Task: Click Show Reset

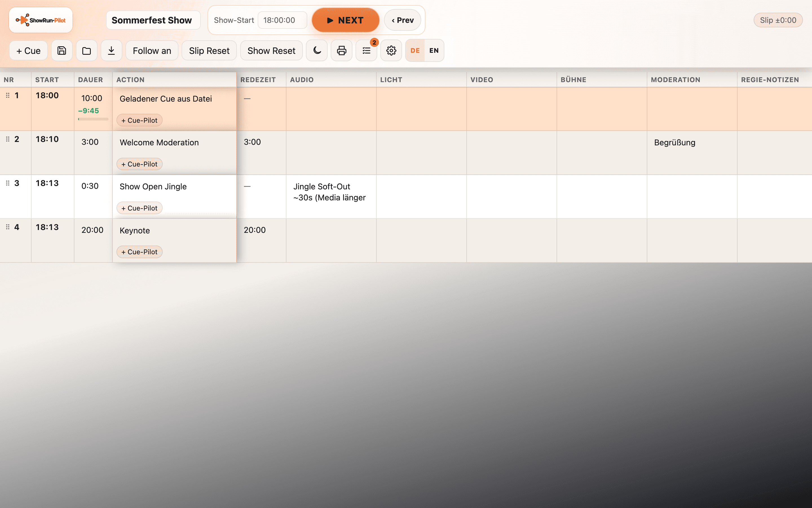Action: [x=272, y=51]
